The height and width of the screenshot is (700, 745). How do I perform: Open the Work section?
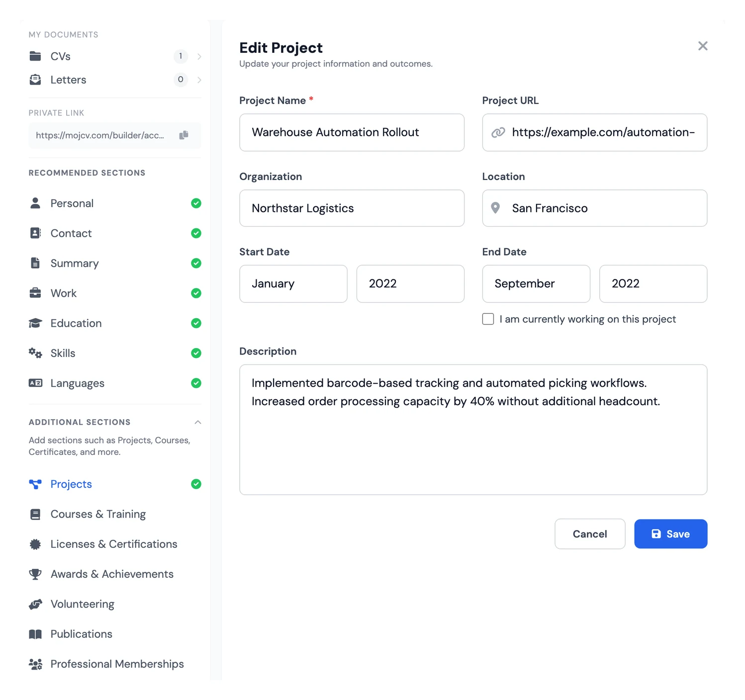pyautogui.click(x=115, y=293)
